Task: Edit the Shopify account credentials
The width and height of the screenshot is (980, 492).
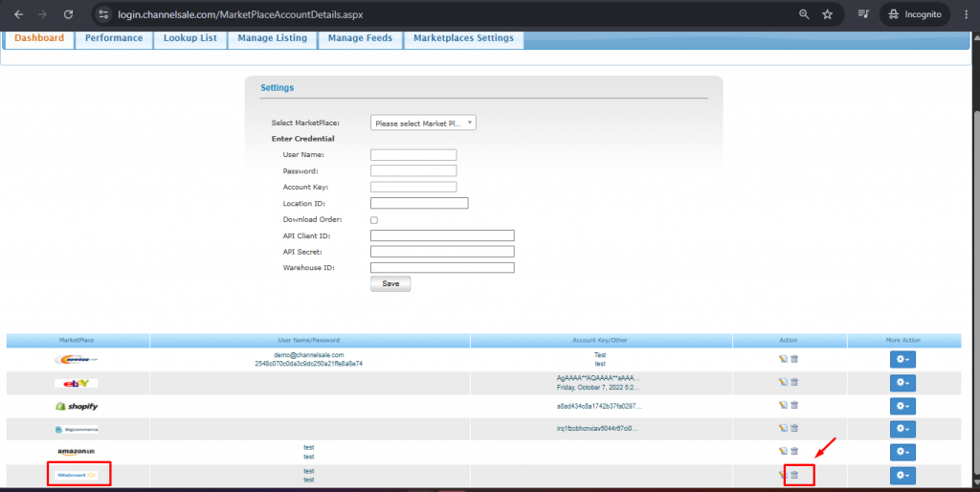Action: [x=783, y=405]
